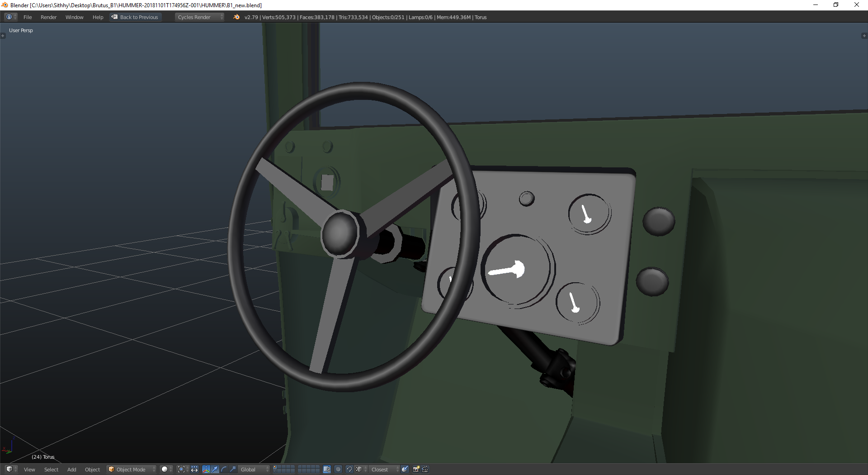Open the Render menu
This screenshot has height=475, width=868.
pos(48,17)
